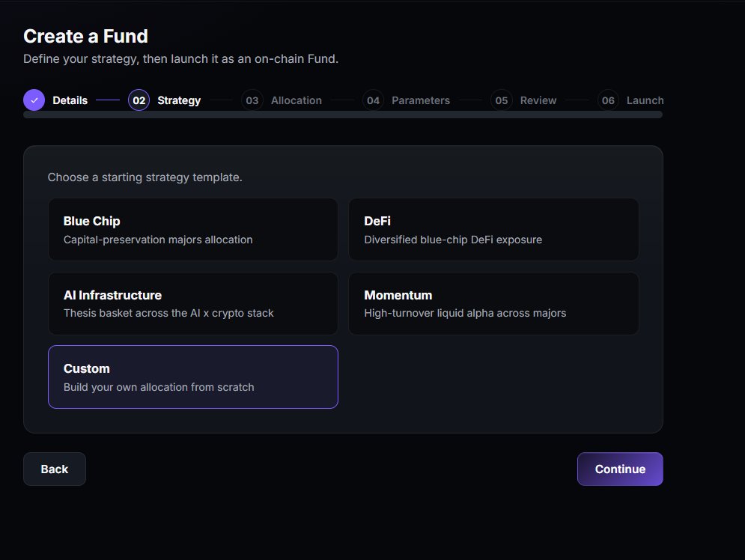Click the completed Details step checkmark icon

coord(34,100)
